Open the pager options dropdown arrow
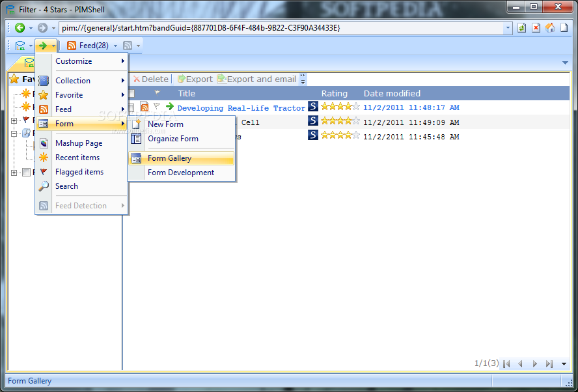The width and height of the screenshot is (578, 392). [x=564, y=364]
